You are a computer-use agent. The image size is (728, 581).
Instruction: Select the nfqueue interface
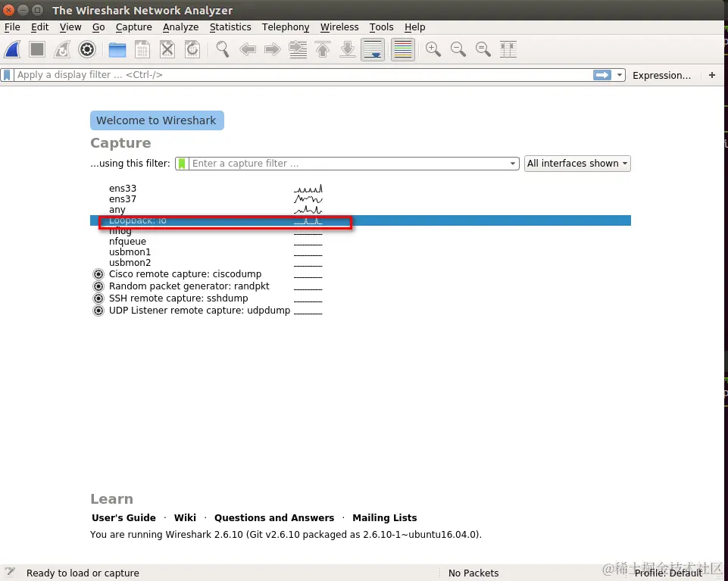click(361, 242)
